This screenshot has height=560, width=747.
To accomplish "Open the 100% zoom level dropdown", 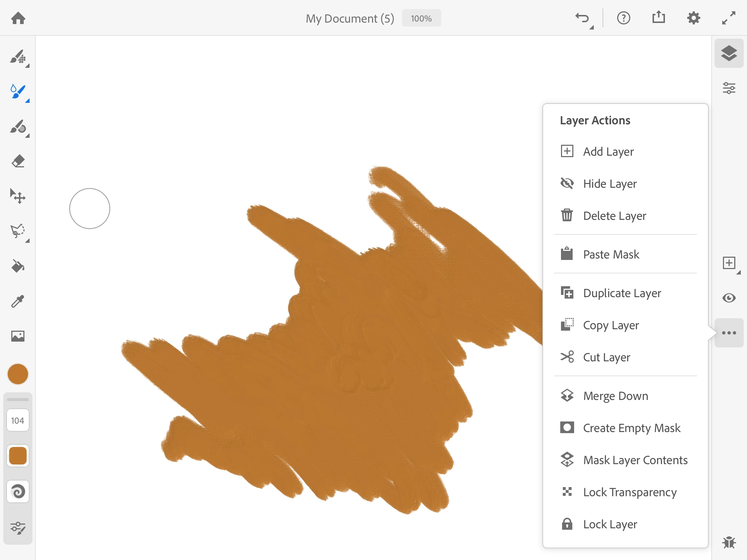I will click(421, 18).
